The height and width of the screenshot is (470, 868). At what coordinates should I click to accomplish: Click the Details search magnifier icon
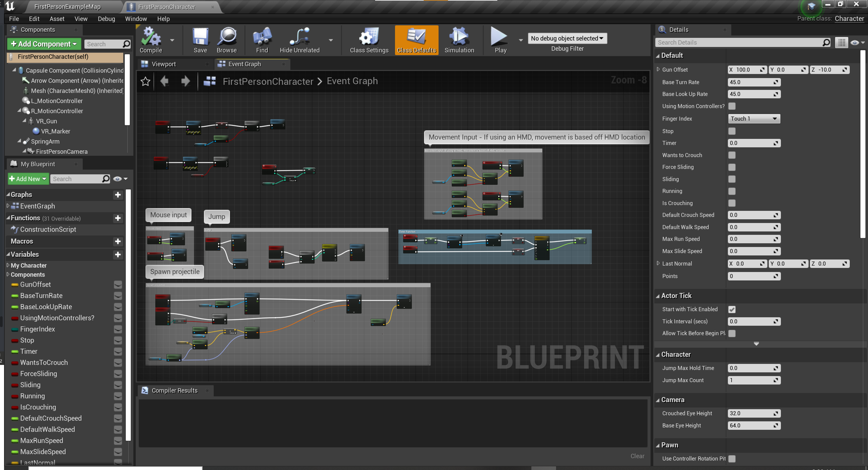point(826,43)
